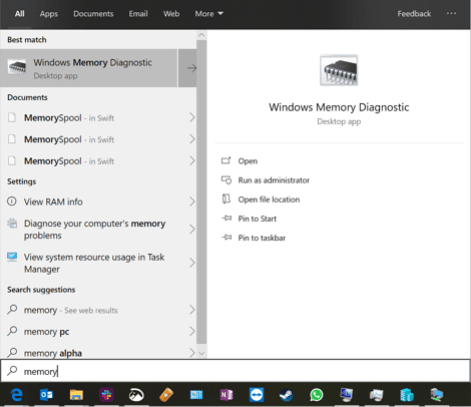Click into the search box containing memory

click(x=235, y=371)
